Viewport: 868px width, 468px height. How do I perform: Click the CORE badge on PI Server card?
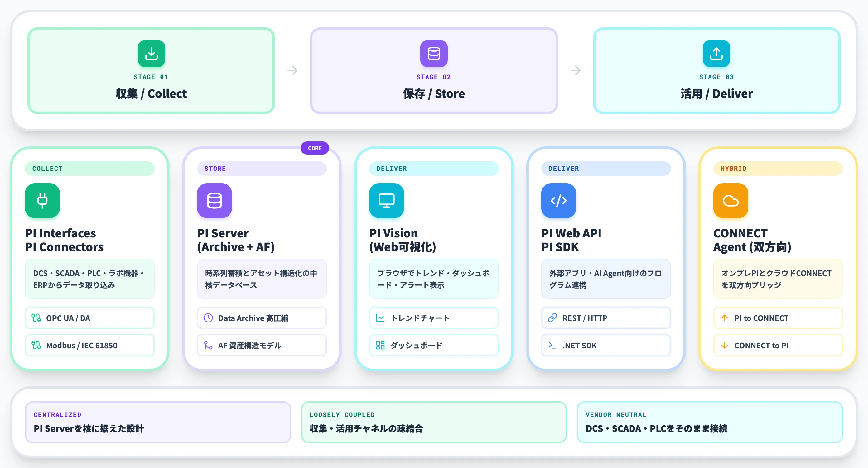point(315,148)
